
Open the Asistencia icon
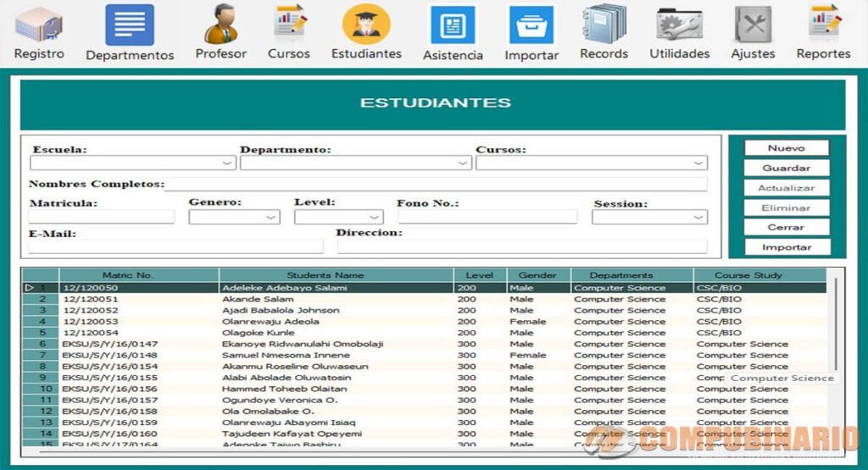point(453,25)
